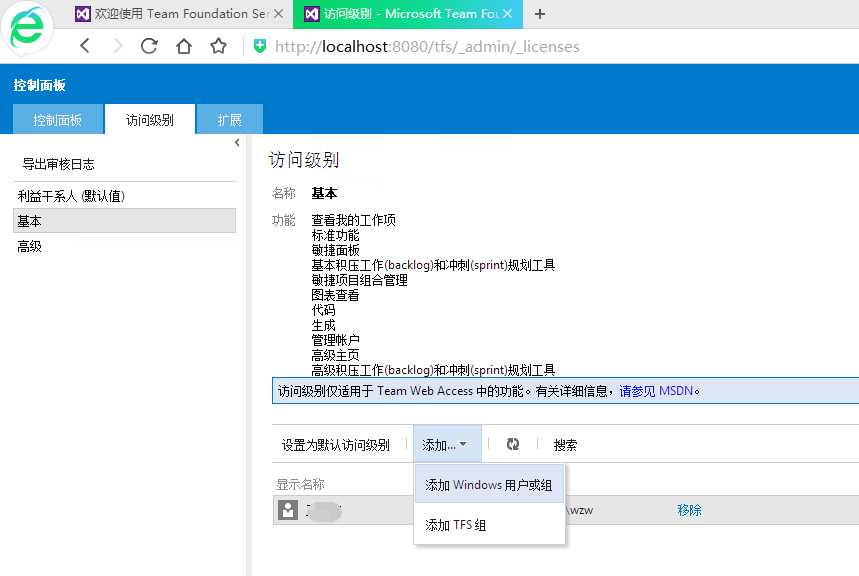This screenshot has width=859, height=576.
Task: Select the 访问级别 tab
Action: coord(150,119)
